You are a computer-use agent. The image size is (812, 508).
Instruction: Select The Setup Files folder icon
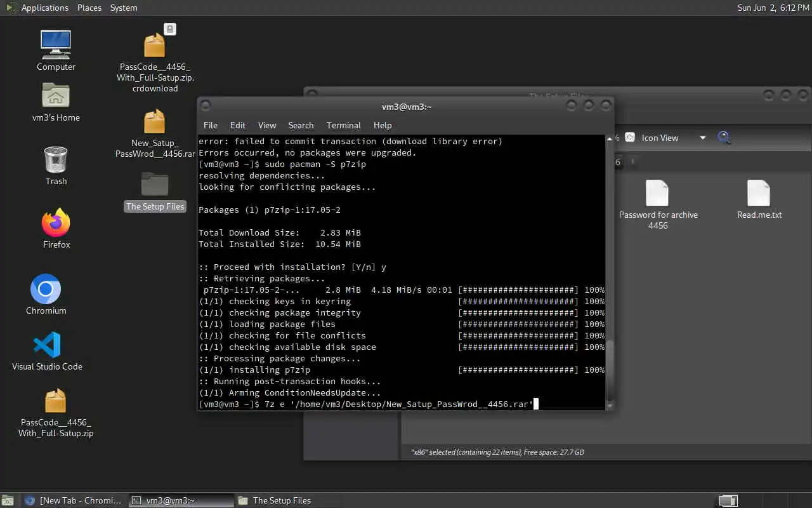(x=155, y=184)
